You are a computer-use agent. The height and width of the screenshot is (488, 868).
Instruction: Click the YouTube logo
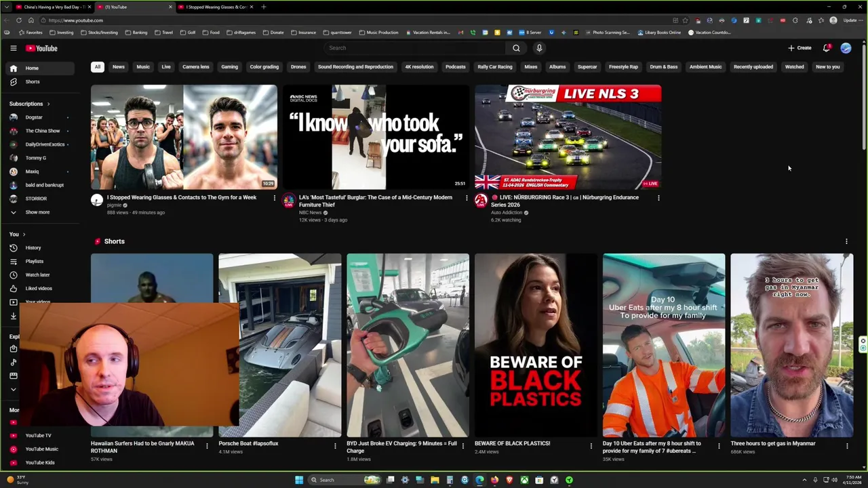(41, 48)
